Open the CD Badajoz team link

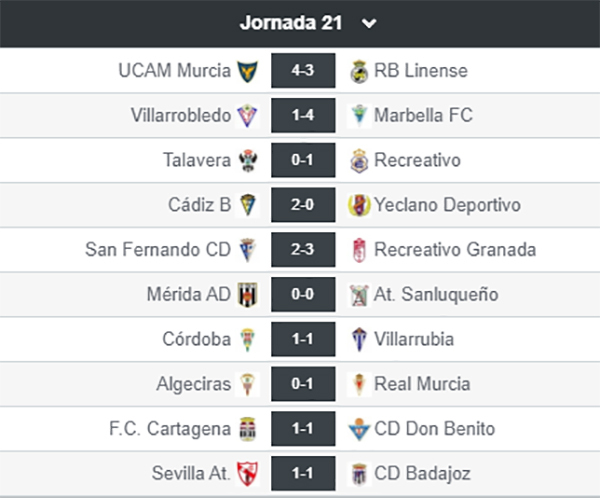coord(422,474)
